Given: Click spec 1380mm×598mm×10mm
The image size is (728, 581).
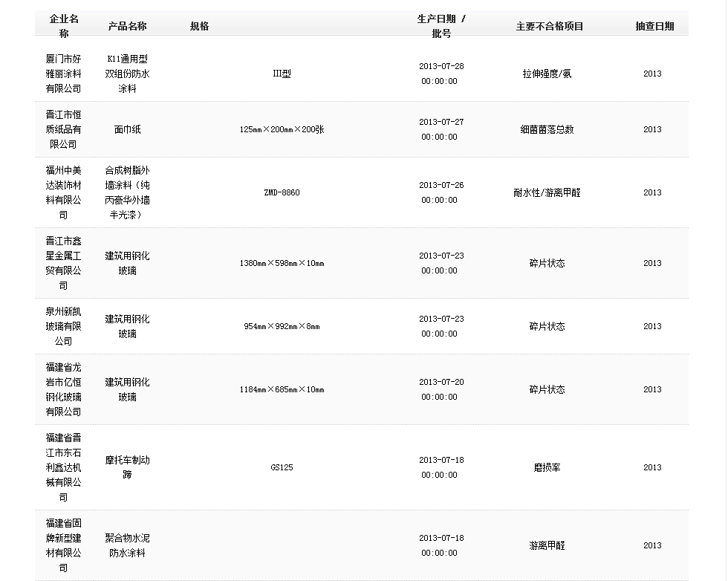Looking at the screenshot, I should 282,263.
